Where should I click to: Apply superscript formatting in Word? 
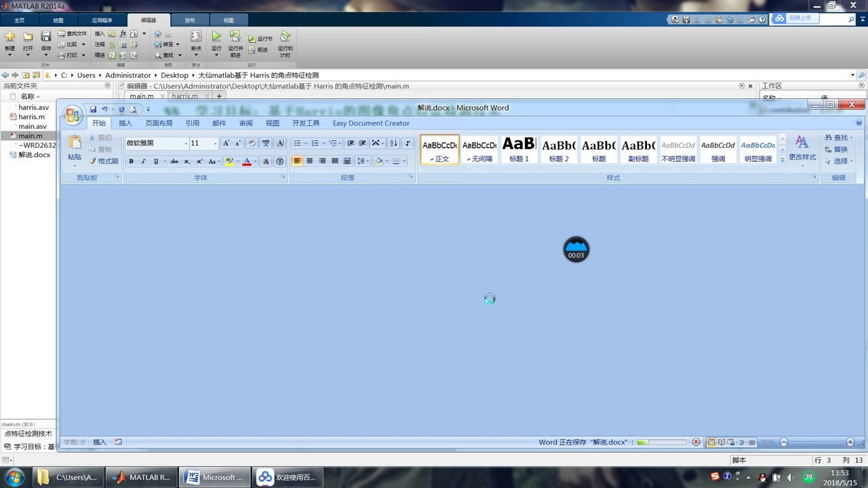(x=199, y=161)
